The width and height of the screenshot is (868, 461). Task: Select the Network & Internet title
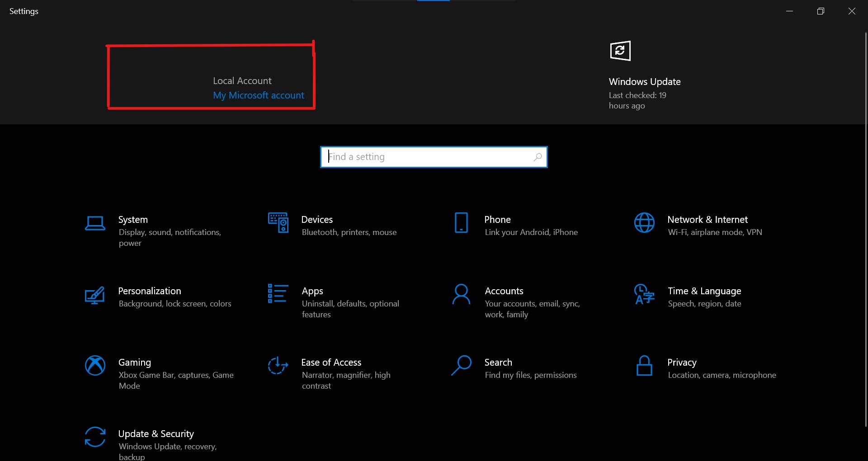[708, 220]
